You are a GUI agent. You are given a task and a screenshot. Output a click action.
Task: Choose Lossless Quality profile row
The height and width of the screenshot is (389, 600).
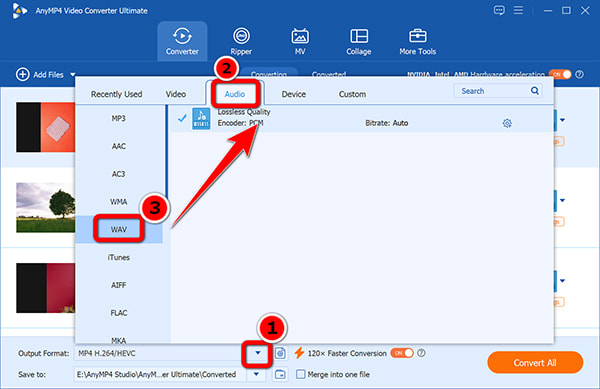click(361, 119)
